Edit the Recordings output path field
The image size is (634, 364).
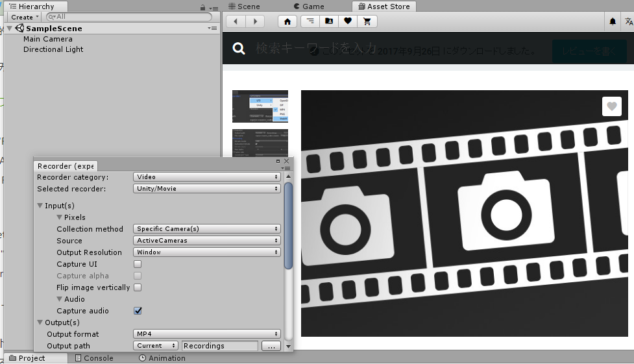pyautogui.click(x=220, y=346)
